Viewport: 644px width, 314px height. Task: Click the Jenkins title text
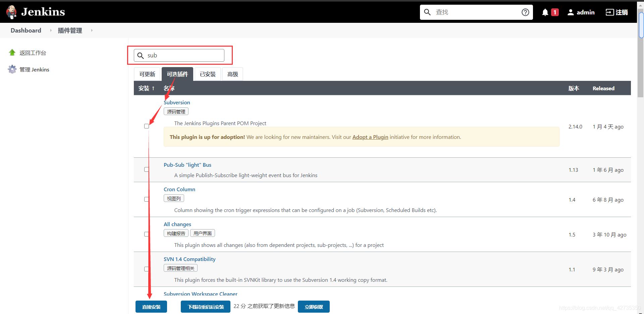pos(43,12)
